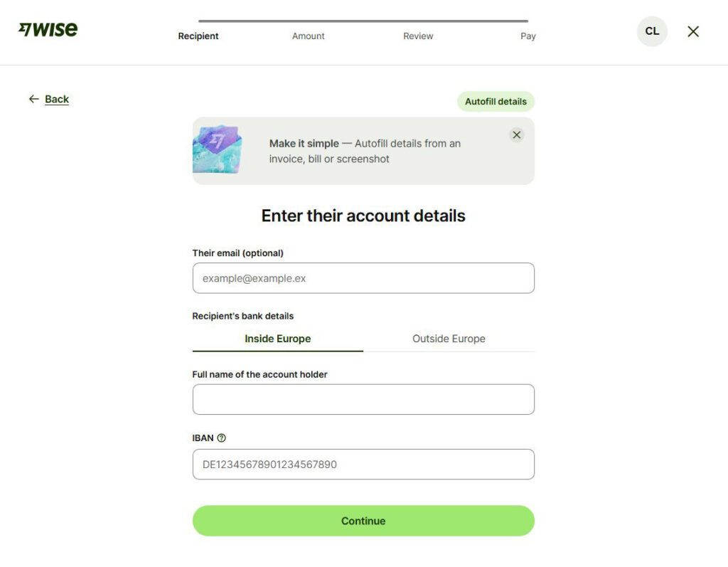Open the CL profile avatar
Screen dimensions: 728x567
(652, 31)
